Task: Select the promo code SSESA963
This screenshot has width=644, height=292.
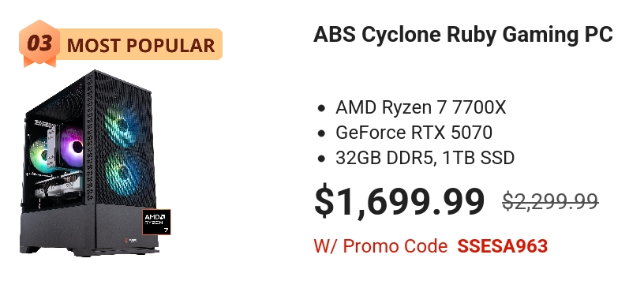Action: pyautogui.click(x=502, y=246)
